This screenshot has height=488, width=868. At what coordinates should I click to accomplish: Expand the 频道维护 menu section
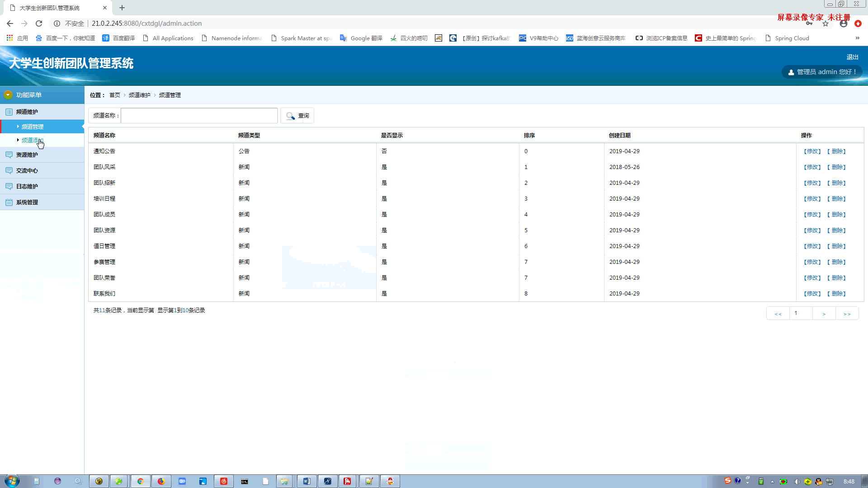(42, 112)
